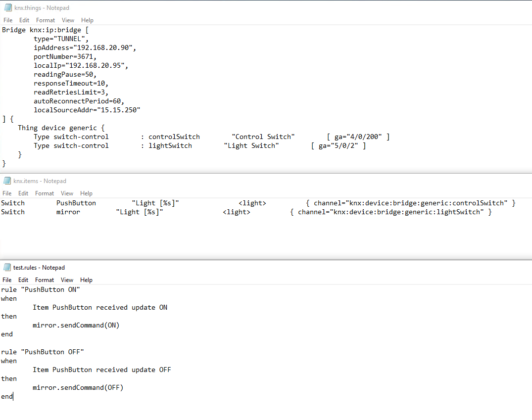Click the rule "PushButton ON" text line
Screen dimensions: 532x420
tap(42, 289)
